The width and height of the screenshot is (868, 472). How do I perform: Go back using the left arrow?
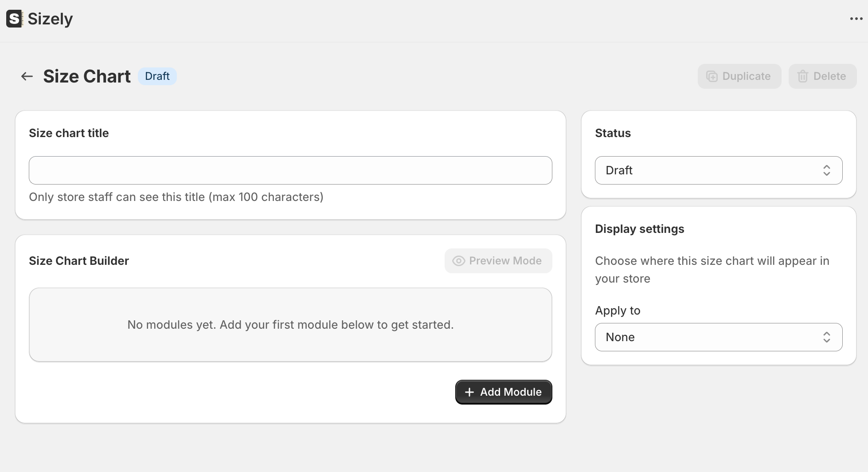coord(27,76)
